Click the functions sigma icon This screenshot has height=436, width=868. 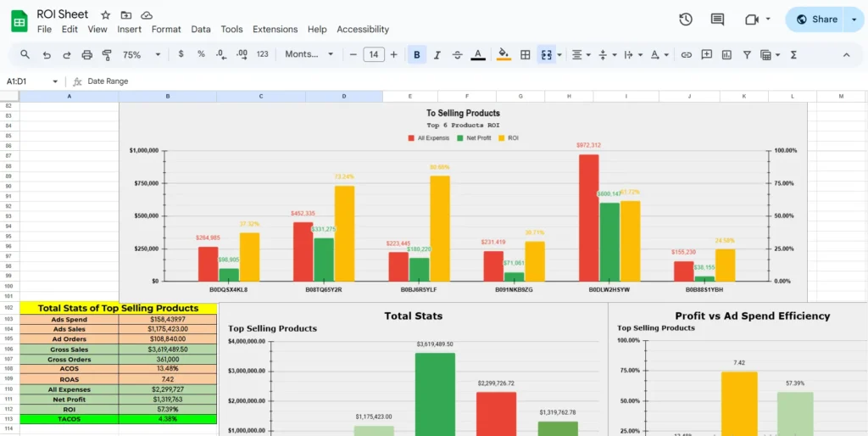point(793,54)
